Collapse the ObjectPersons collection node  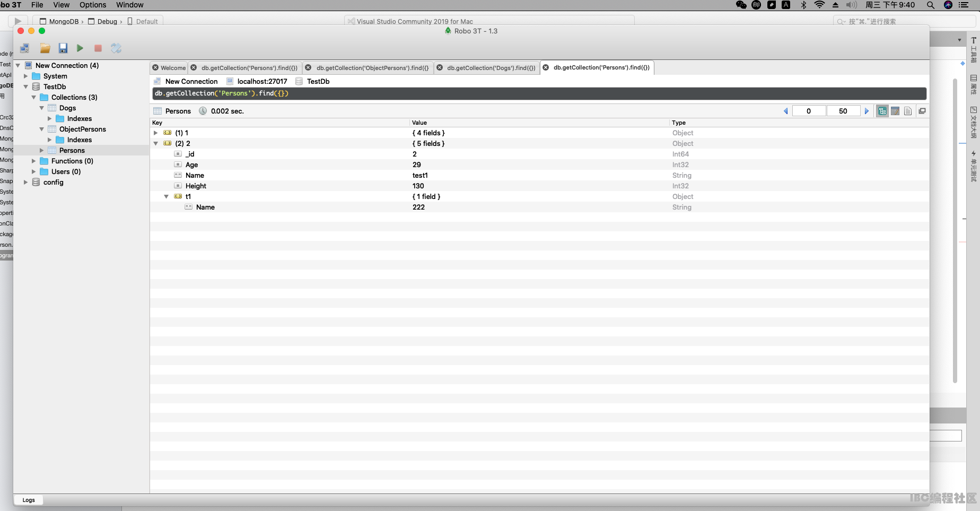click(x=41, y=129)
